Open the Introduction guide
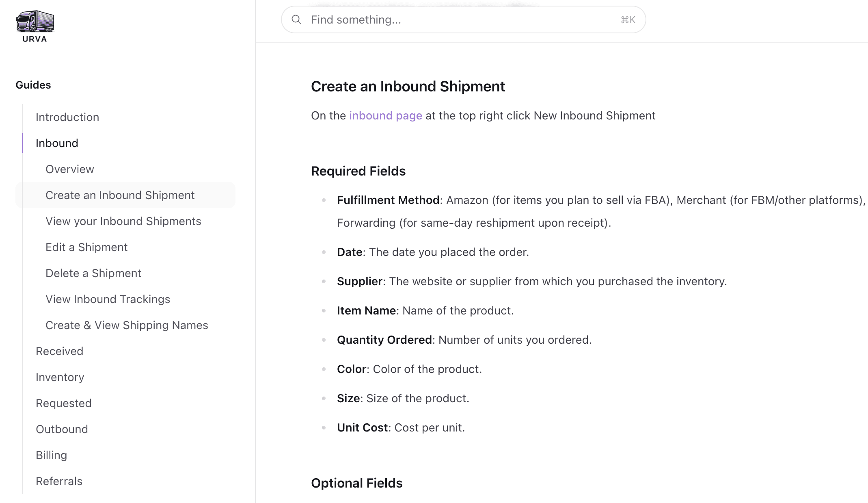Viewport: 868px width, 503px height. click(x=67, y=117)
